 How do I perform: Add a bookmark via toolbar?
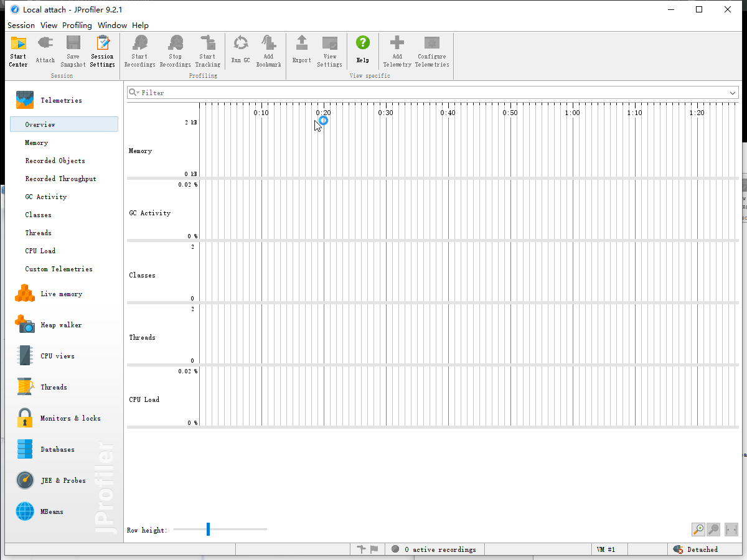click(x=268, y=51)
